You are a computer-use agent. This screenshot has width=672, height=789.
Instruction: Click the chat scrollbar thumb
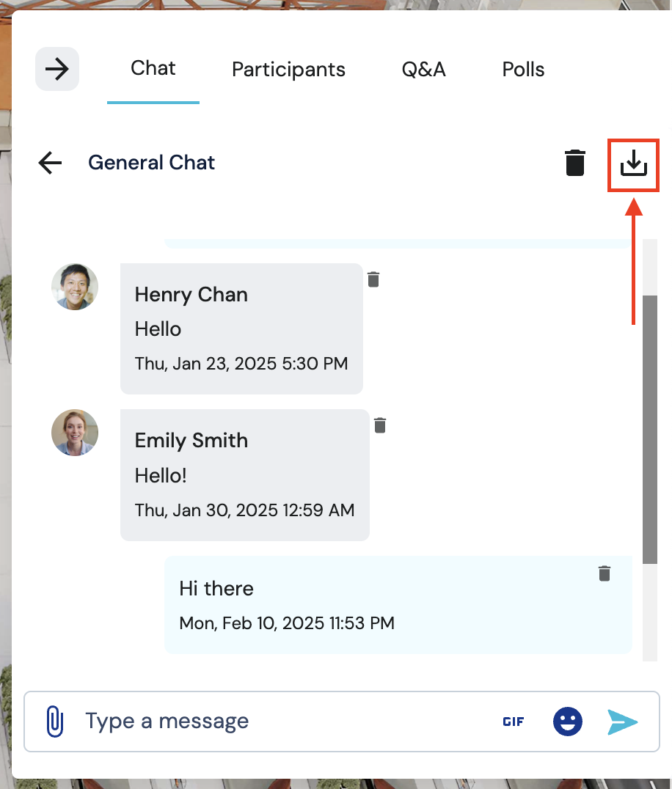649,429
